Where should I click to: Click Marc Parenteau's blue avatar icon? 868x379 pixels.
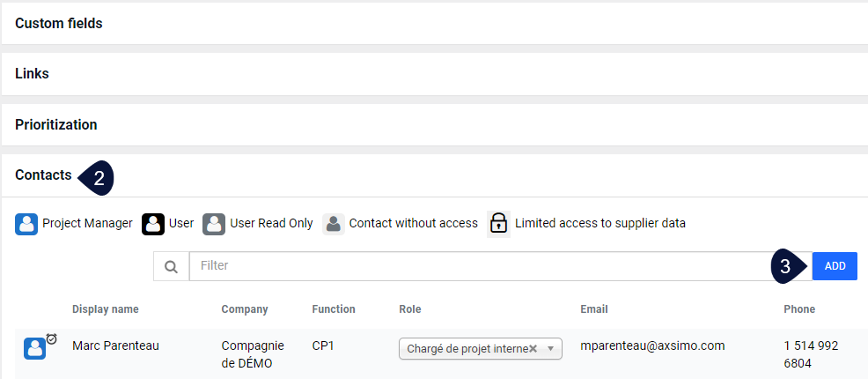pos(34,349)
